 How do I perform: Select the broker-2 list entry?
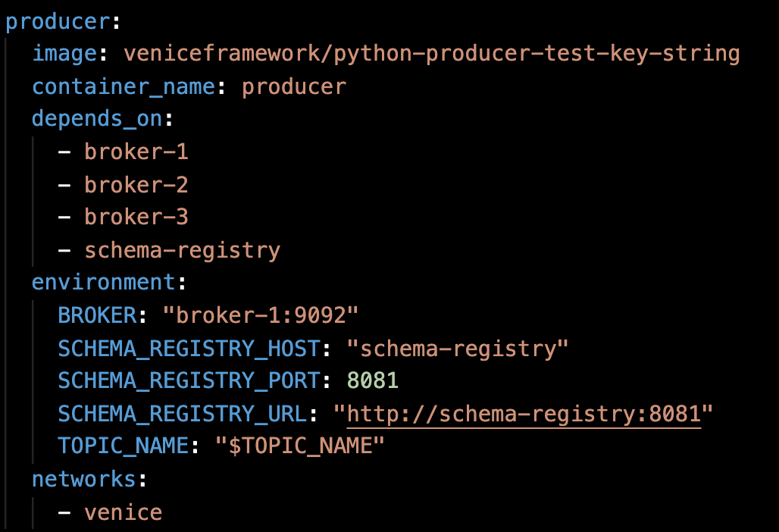pyautogui.click(x=136, y=185)
